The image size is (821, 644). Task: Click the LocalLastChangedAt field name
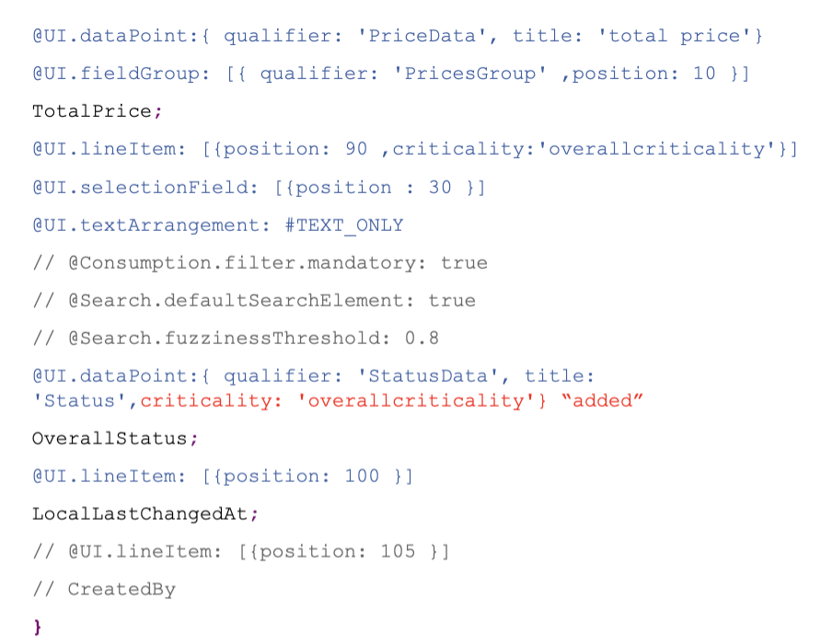click(140, 514)
